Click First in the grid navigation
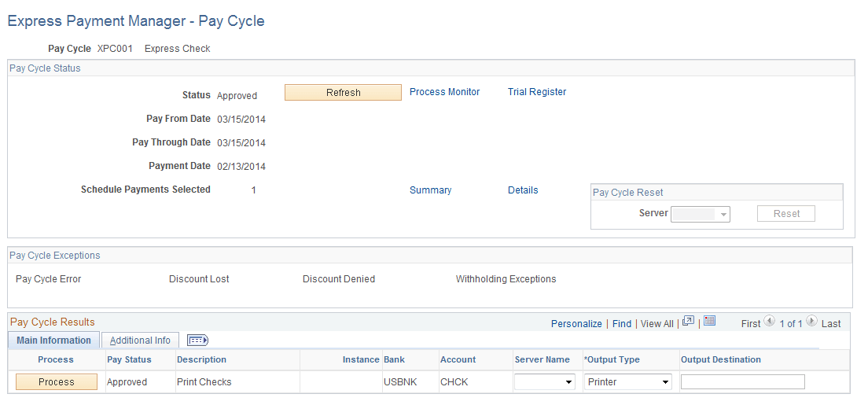Screen dimensions: 868x405 click(x=751, y=323)
